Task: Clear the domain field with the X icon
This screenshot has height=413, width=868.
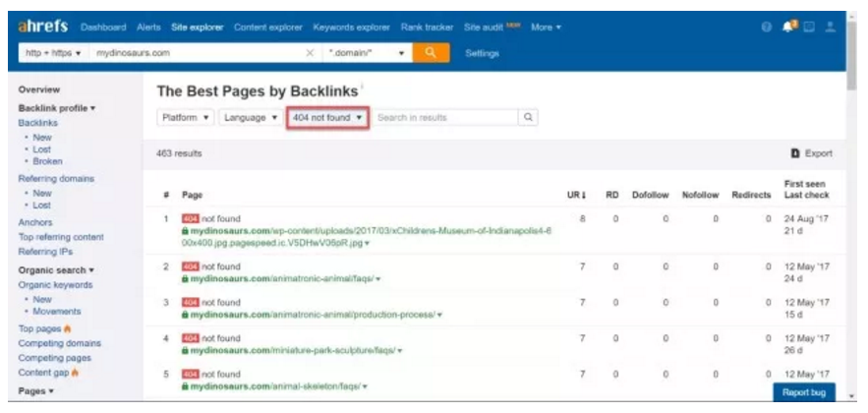Action: pyautogui.click(x=310, y=53)
